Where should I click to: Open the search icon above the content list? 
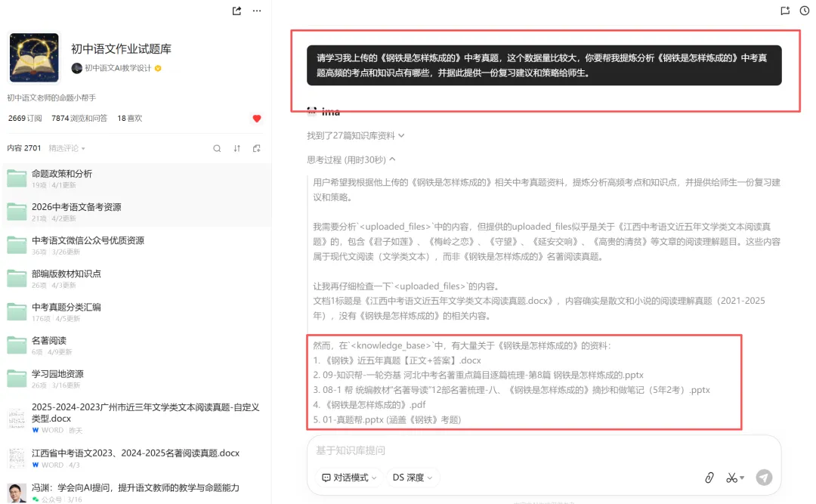217,149
